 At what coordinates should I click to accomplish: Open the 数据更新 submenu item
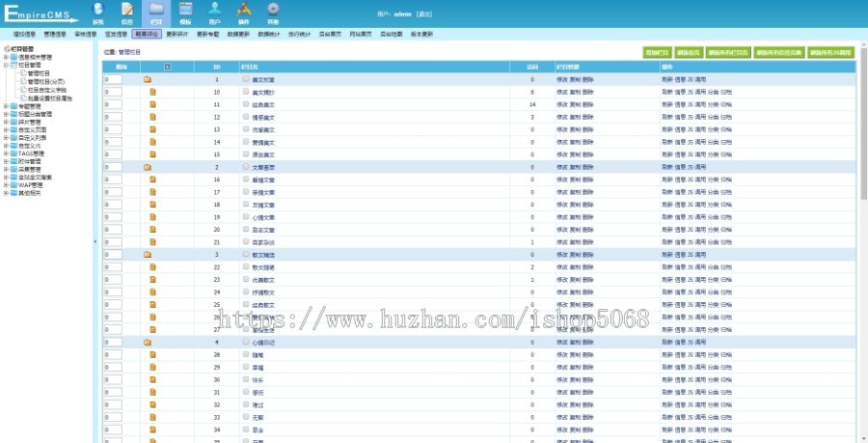coord(238,34)
